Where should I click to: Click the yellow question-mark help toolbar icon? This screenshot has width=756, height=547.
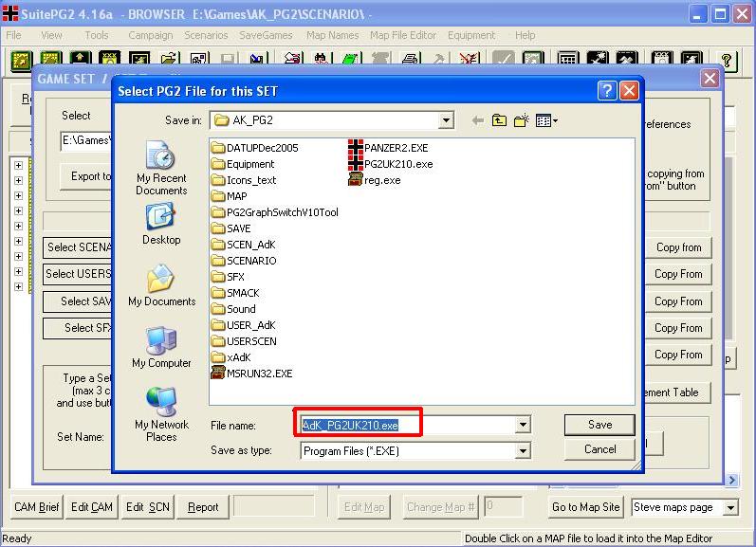click(x=727, y=61)
